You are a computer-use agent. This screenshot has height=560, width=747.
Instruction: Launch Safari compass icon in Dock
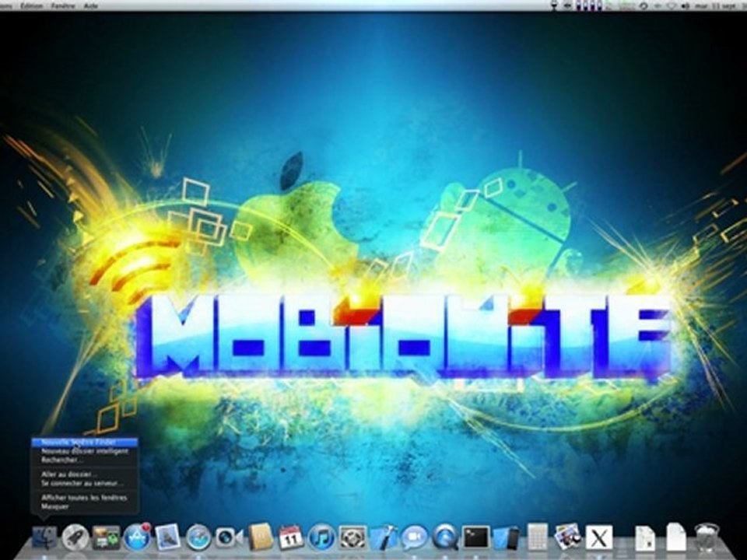coord(198,538)
